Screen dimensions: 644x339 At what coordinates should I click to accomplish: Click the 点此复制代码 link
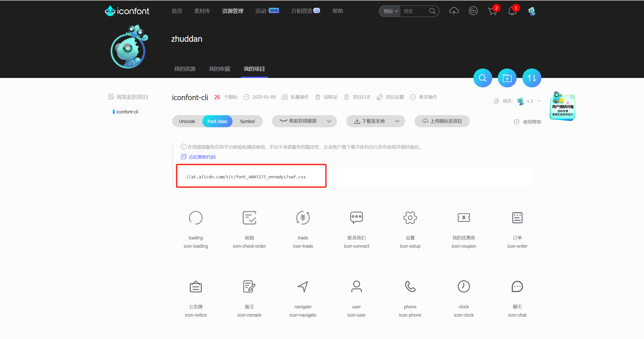click(x=202, y=157)
